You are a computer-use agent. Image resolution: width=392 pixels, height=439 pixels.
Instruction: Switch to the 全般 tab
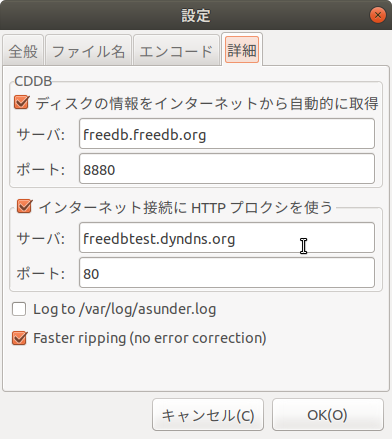pyautogui.click(x=23, y=51)
